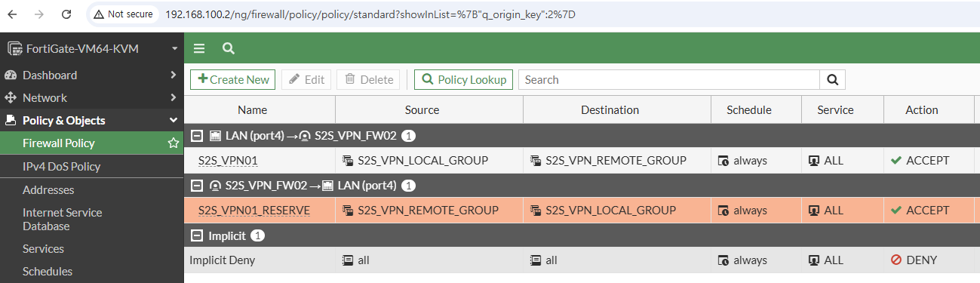Open Policy Lookup

pyautogui.click(x=464, y=79)
